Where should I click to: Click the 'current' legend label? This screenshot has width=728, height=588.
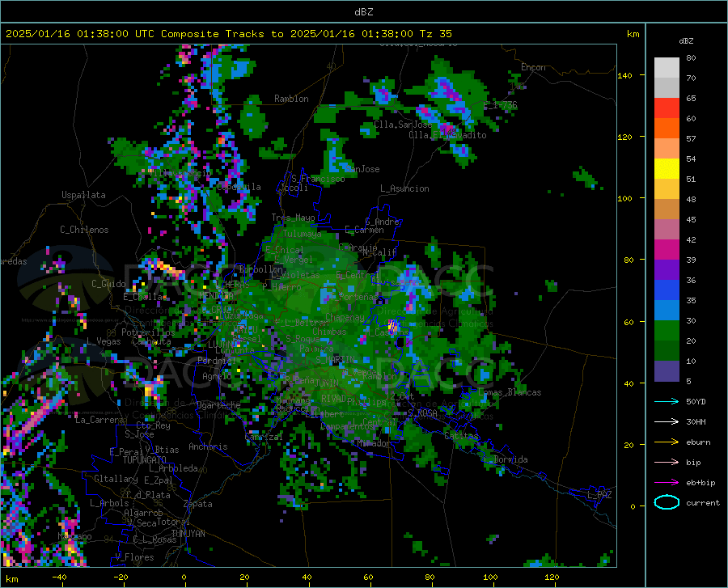click(x=703, y=502)
